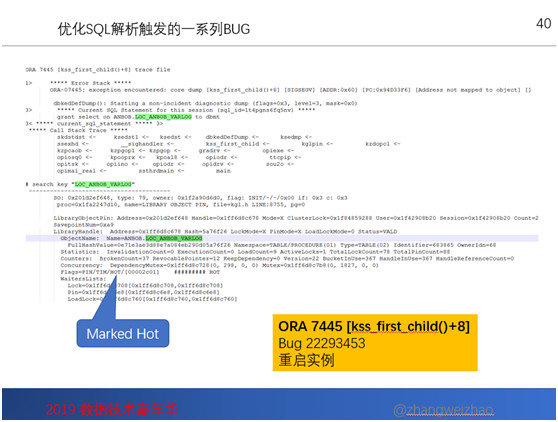Click the highlighted 'ObjectName: Name=ANBOB.LOC_ANBOB_VARLOG' row
Screen dimensions: 558x422
point(282,238)
